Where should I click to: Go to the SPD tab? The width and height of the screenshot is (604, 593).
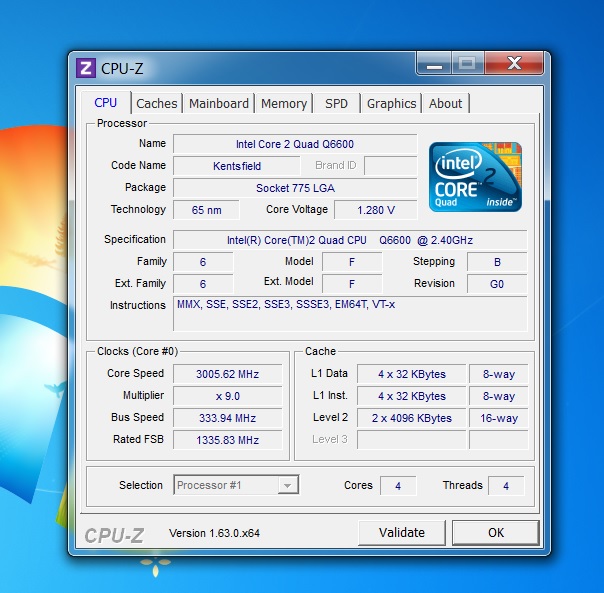(337, 103)
